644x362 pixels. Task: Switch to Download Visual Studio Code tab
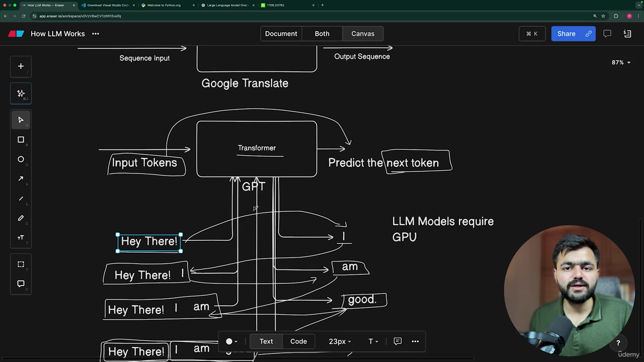108,5
